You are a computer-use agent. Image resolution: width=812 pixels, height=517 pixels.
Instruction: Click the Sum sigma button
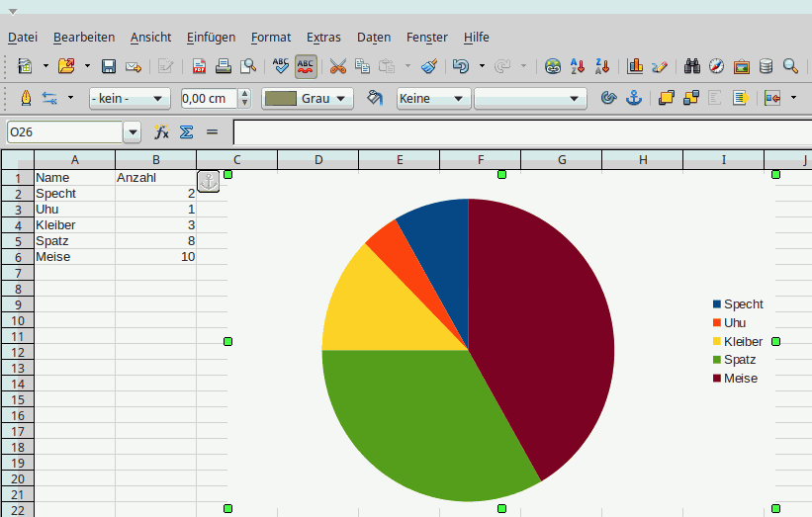[186, 132]
